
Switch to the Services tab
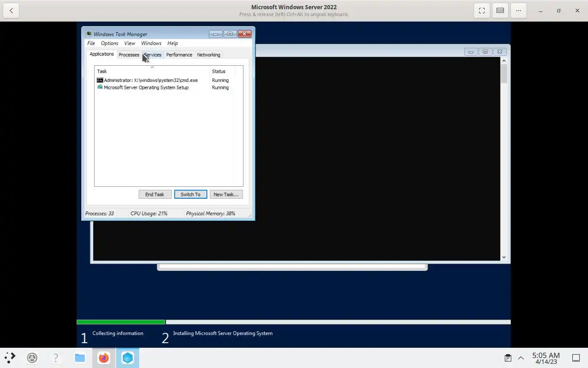coord(152,55)
